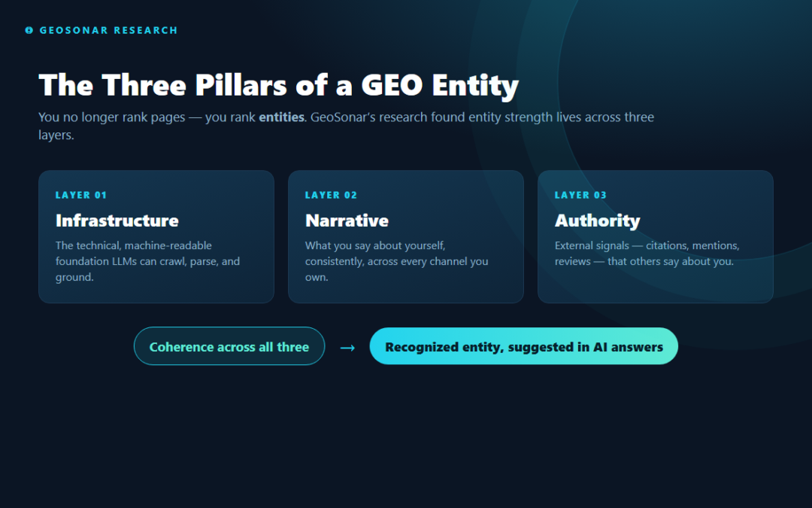Open the Infrastructure layer card
The image size is (812, 508).
[156, 237]
